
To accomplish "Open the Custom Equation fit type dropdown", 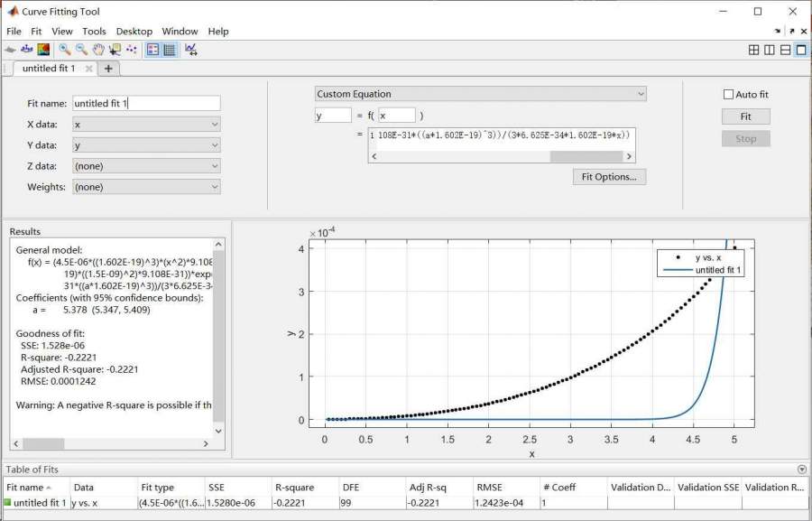I will pos(480,94).
